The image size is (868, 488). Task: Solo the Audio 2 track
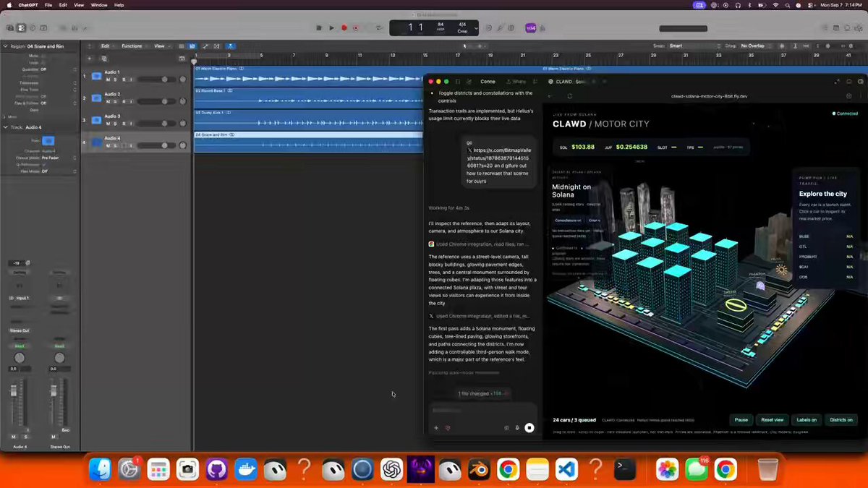pos(114,102)
